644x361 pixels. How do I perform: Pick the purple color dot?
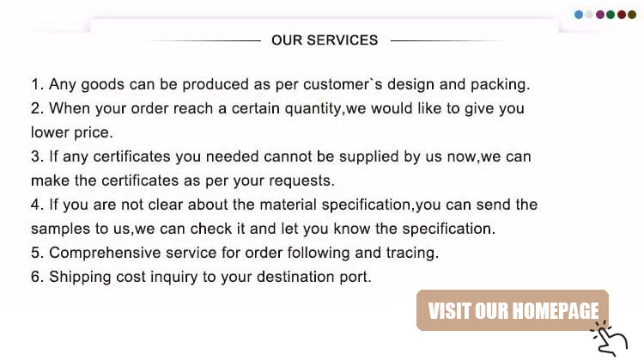(x=599, y=15)
